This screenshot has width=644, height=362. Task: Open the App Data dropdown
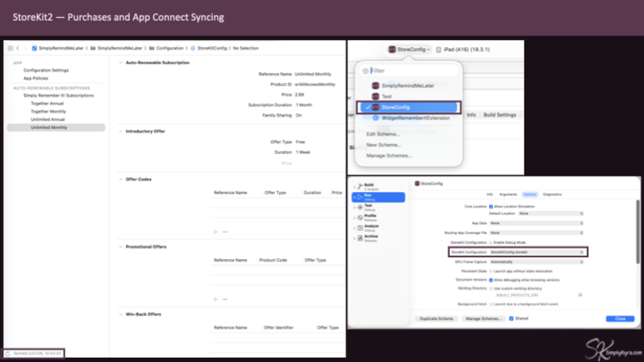coord(537,223)
